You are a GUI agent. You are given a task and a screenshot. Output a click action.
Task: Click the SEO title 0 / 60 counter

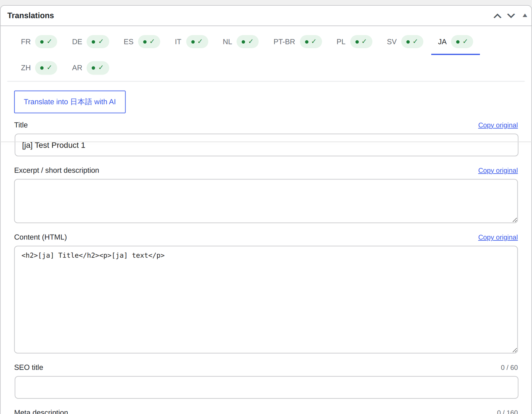[x=509, y=368]
